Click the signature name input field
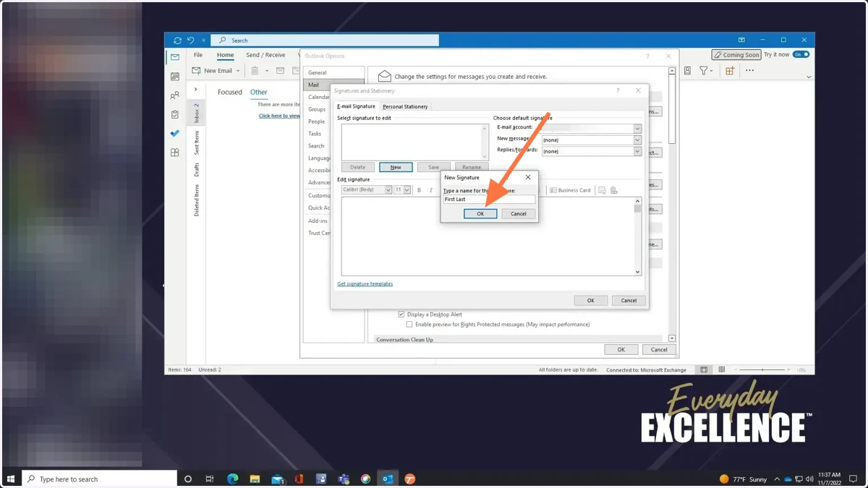The width and height of the screenshot is (868, 488). tap(489, 200)
